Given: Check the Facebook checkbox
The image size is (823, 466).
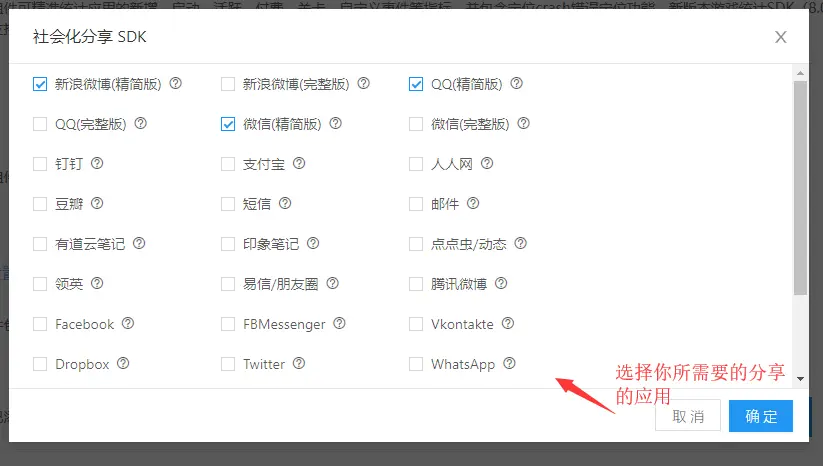Looking at the screenshot, I should point(40,324).
